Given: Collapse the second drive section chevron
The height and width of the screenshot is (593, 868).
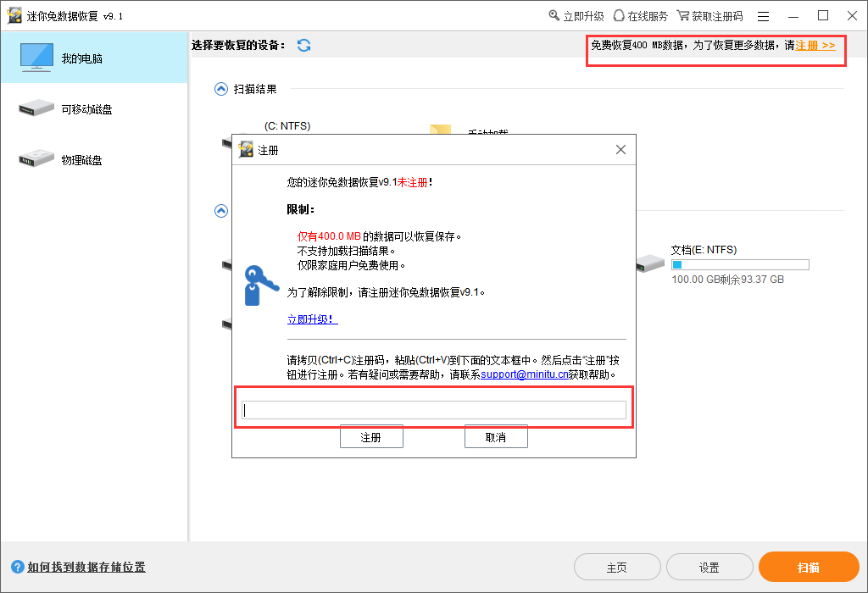Looking at the screenshot, I should click(221, 211).
